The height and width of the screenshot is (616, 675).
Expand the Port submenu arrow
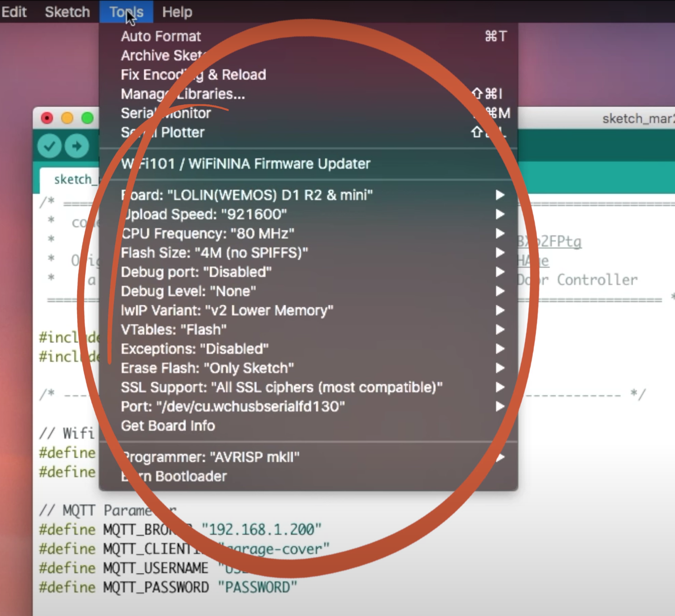pos(500,406)
